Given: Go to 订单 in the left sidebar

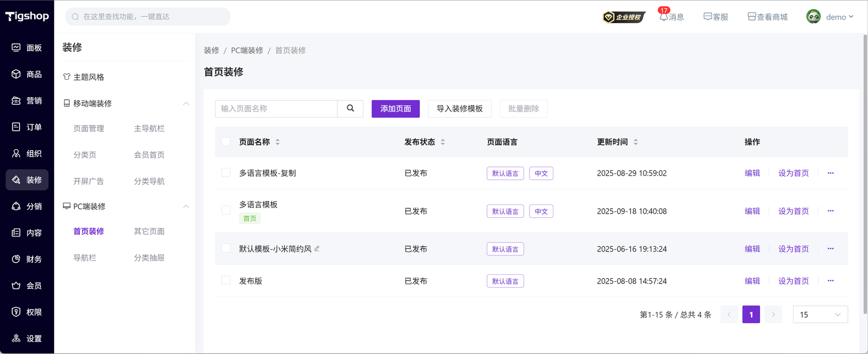Looking at the screenshot, I should (27, 127).
